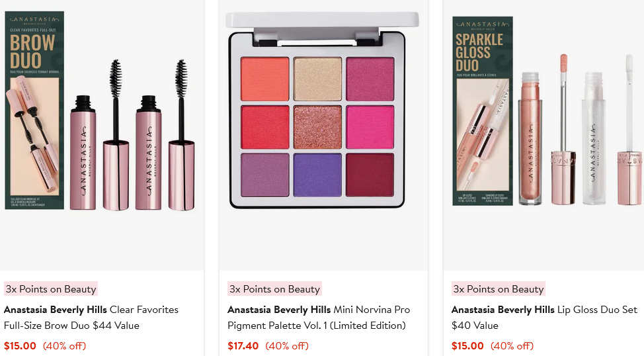Click the champagne gold shimmer shade in palette

click(x=317, y=79)
